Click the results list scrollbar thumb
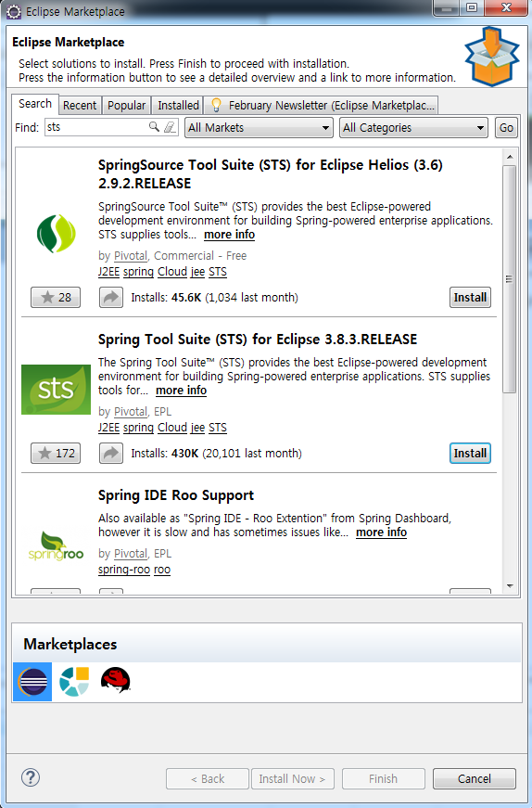 (510, 279)
